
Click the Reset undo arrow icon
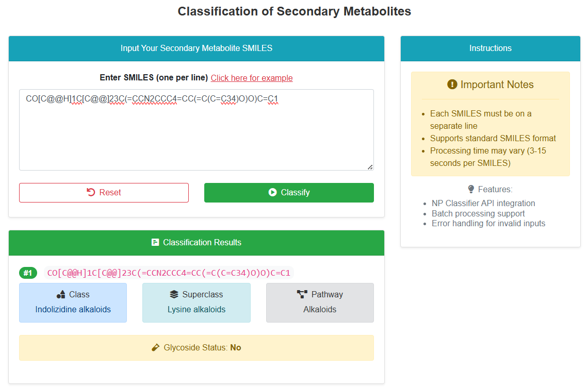(91, 192)
